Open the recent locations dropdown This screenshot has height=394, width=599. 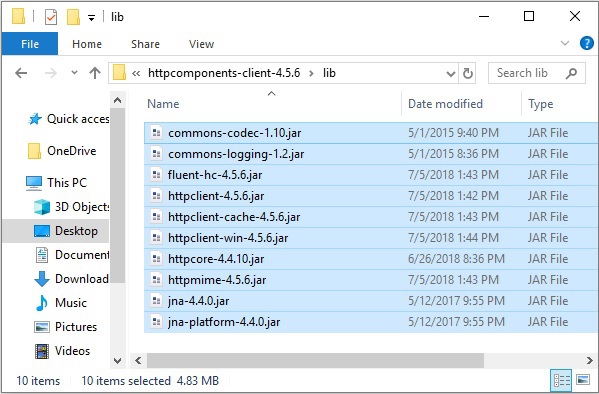click(74, 72)
